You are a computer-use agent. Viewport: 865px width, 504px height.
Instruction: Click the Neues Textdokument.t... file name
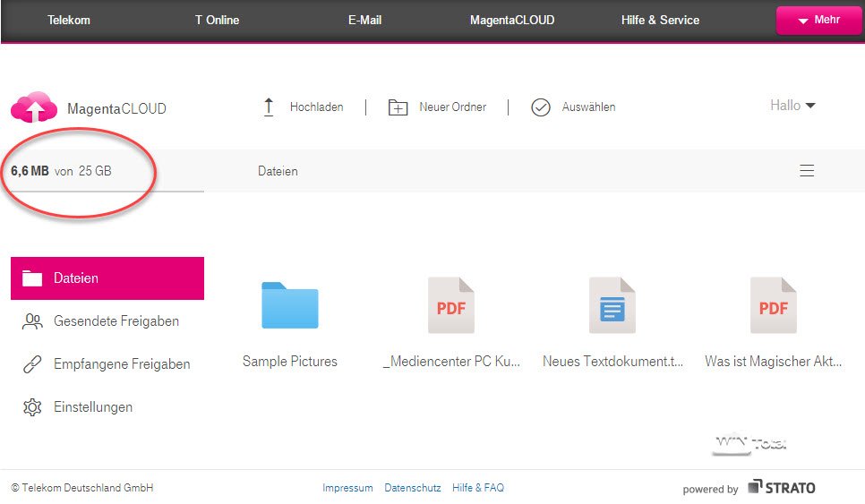point(612,361)
